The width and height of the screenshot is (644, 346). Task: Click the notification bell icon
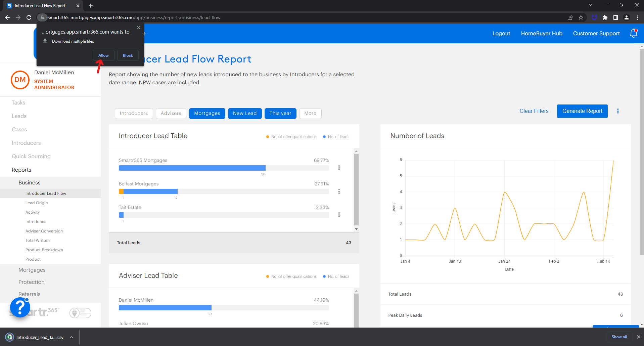tap(634, 33)
